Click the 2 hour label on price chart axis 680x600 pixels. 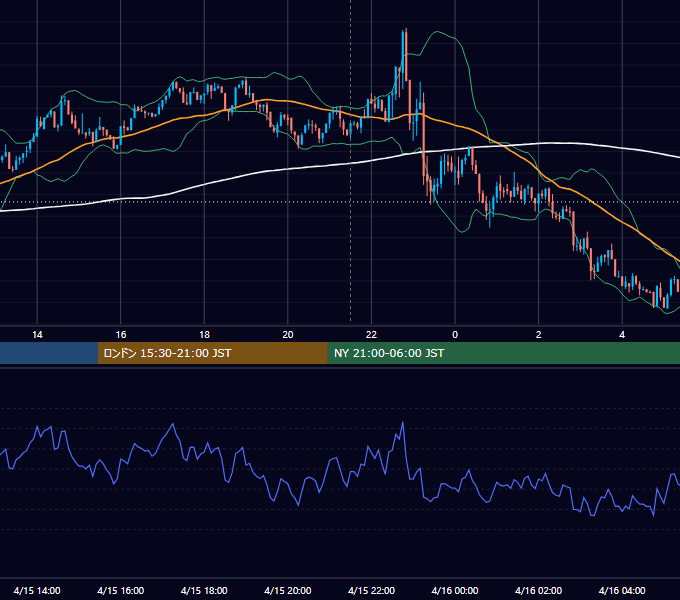539,335
